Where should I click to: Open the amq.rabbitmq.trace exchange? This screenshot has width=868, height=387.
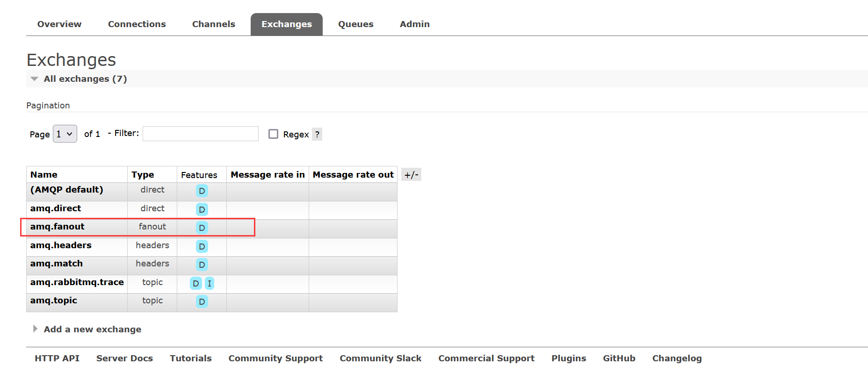point(77,282)
